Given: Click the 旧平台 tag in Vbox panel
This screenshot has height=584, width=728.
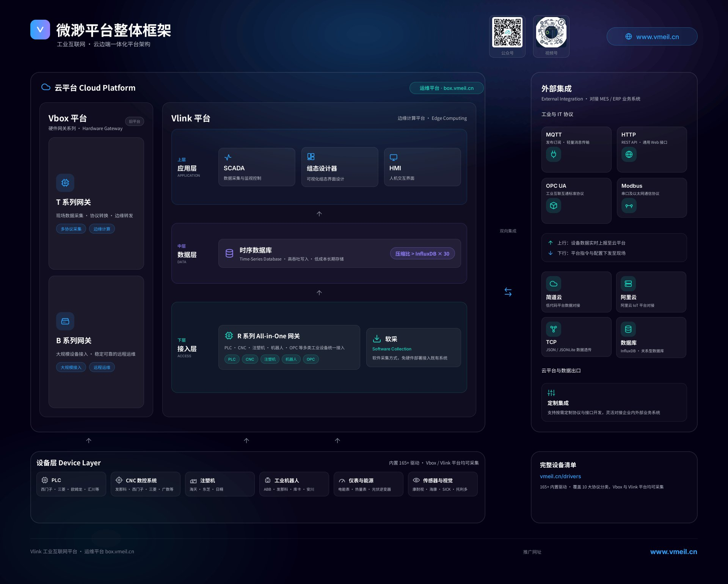Looking at the screenshot, I should (135, 121).
